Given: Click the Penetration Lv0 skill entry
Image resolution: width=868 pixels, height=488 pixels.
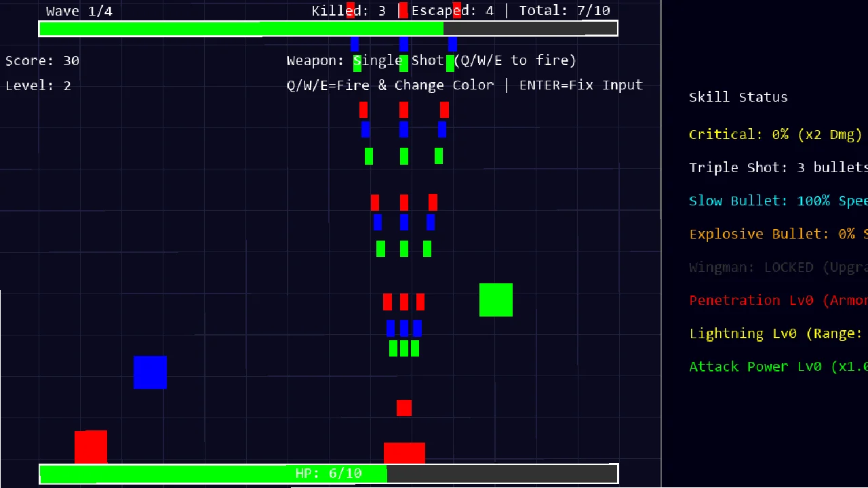Looking at the screenshot, I should point(778,300).
